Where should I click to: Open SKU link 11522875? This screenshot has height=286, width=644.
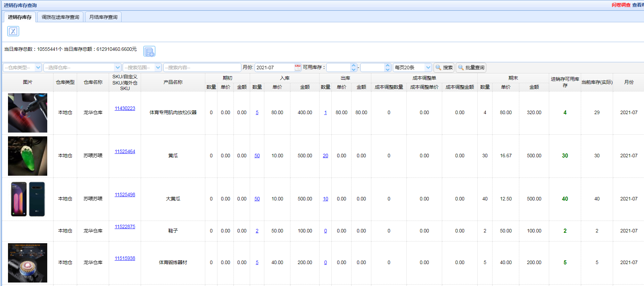pyautogui.click(x=125, y=227)
